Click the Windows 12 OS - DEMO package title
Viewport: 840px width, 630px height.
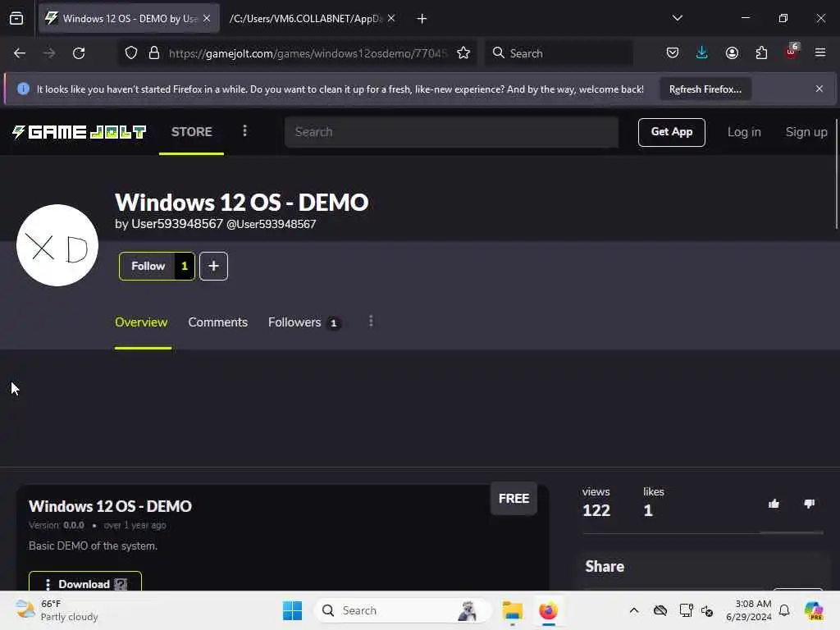(111, 506)
